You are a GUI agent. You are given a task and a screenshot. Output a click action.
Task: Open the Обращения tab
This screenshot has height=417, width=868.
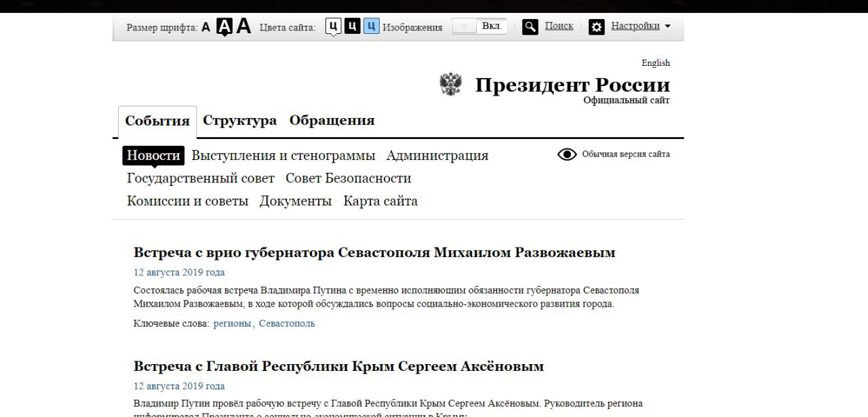[x=332, y=121]
